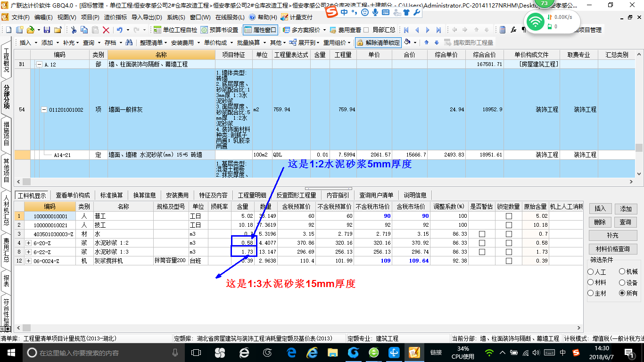Screen dimensions: 644x362
Task: Switch to 查看单价构成 tab
Action: click(x=73, y=195)
